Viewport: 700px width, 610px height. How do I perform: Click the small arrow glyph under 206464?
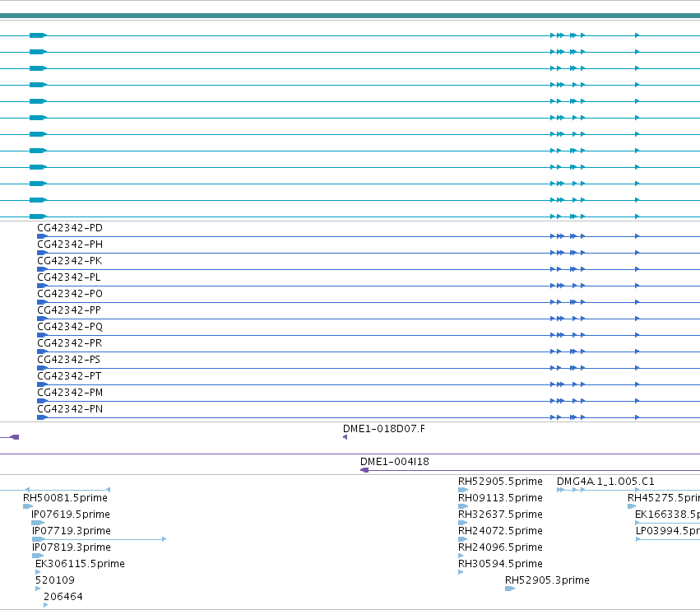[45, 605]
